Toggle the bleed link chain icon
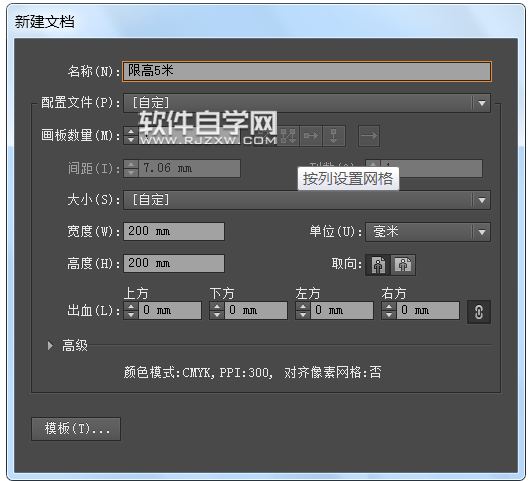This screenshot has height=481, width=532. coord(479,312)
